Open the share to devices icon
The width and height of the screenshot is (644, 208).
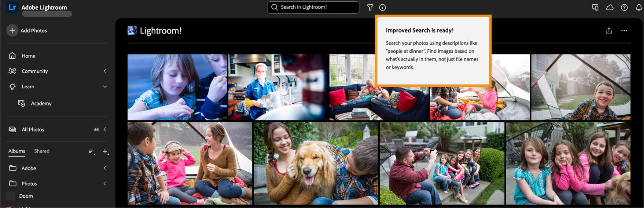(x=595, y=7)
